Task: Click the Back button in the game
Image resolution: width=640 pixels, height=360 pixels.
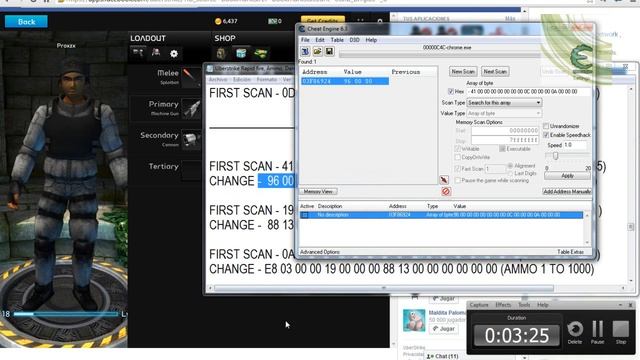Action: (x=26, y=22)
